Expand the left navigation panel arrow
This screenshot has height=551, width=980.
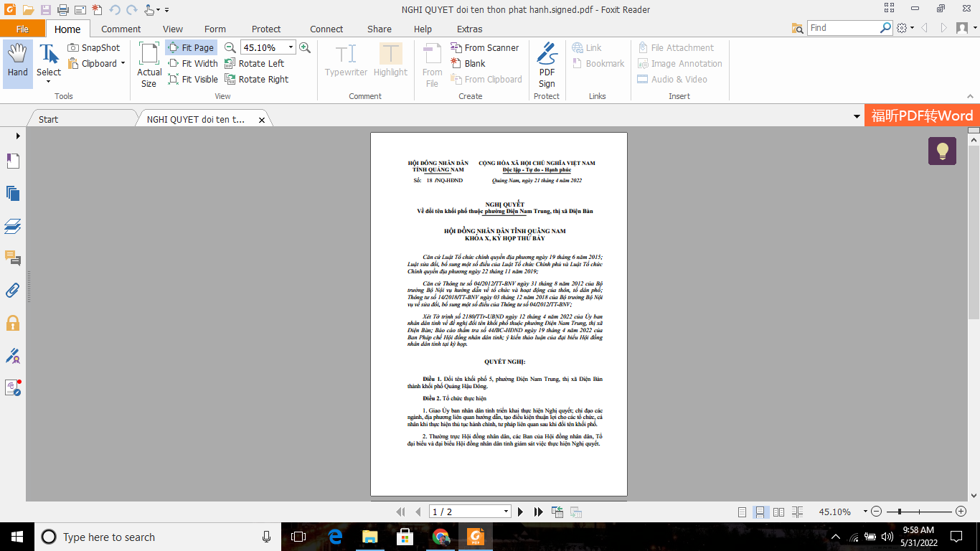tap(17, 136)
